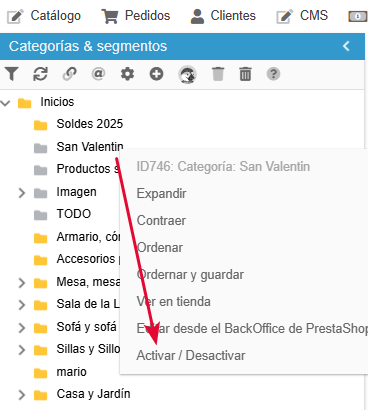Click the chain link icon
The image size is (368, 410).
coord(69,74)
